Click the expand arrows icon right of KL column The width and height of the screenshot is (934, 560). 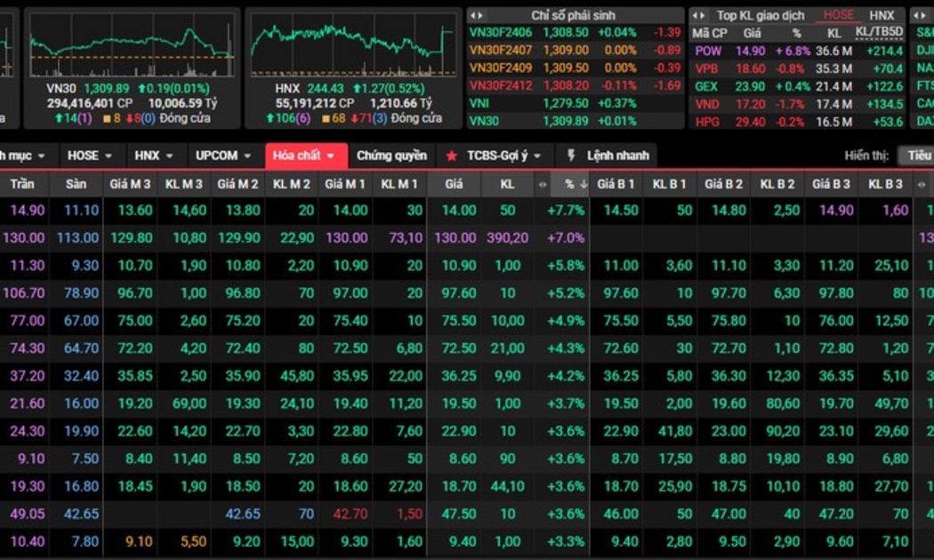543,184
